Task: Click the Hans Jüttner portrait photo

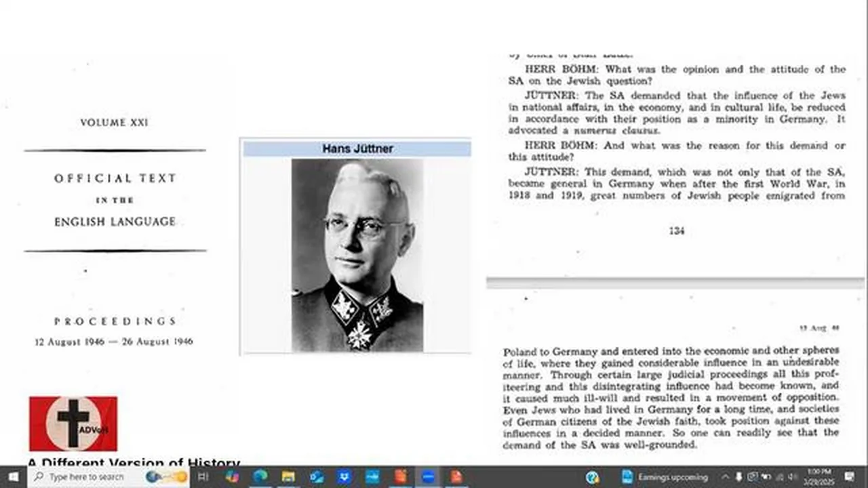Action: click(357, 255)
